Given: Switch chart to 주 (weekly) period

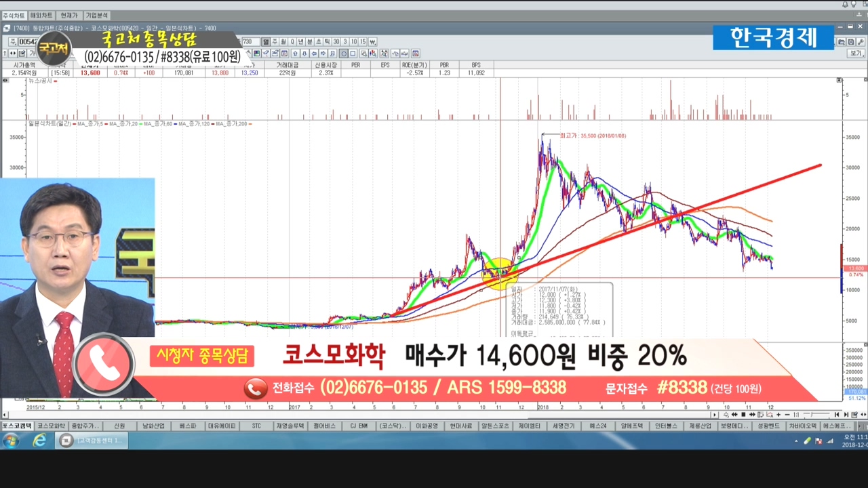Looking at the screenshot, I should tap(275, 42).
